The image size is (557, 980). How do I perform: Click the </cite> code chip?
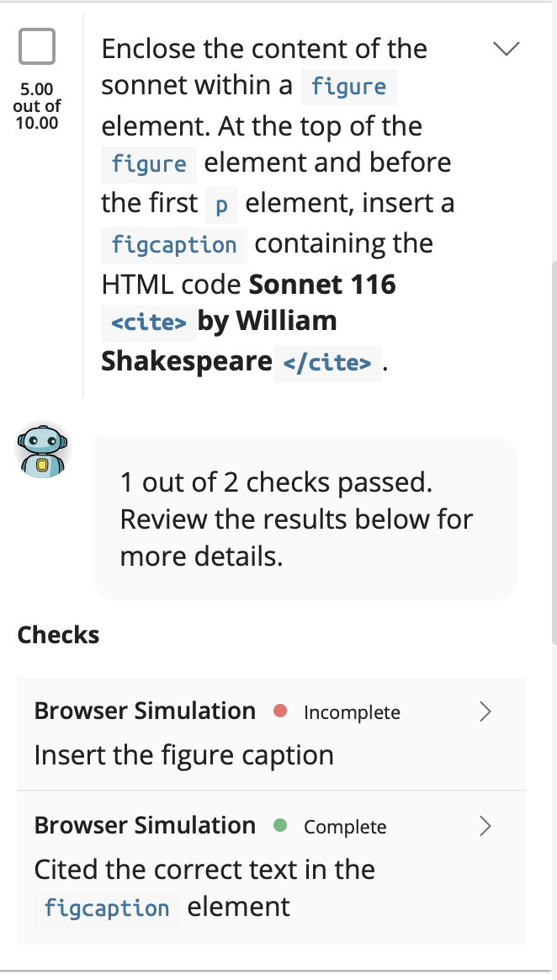327,362
